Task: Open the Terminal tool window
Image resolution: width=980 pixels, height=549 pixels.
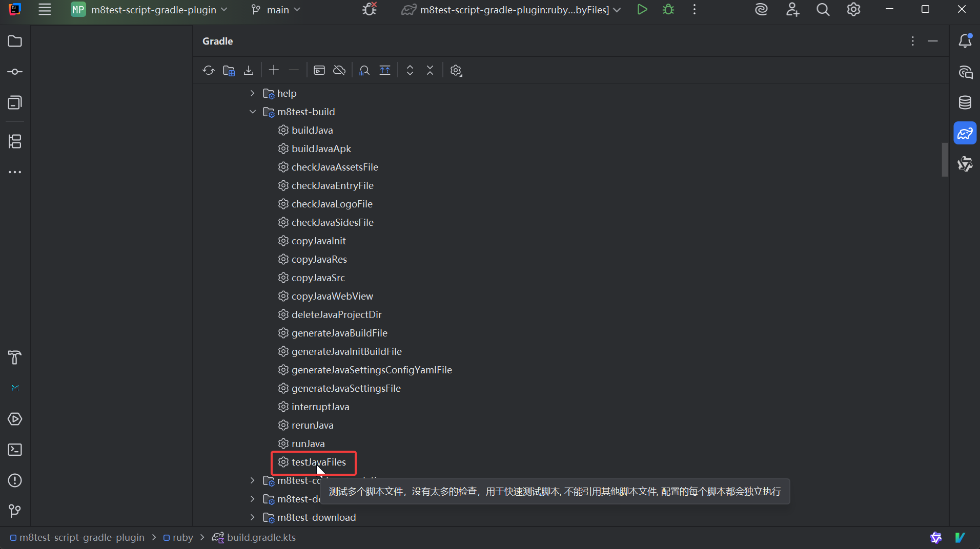Action: point(15,450)
